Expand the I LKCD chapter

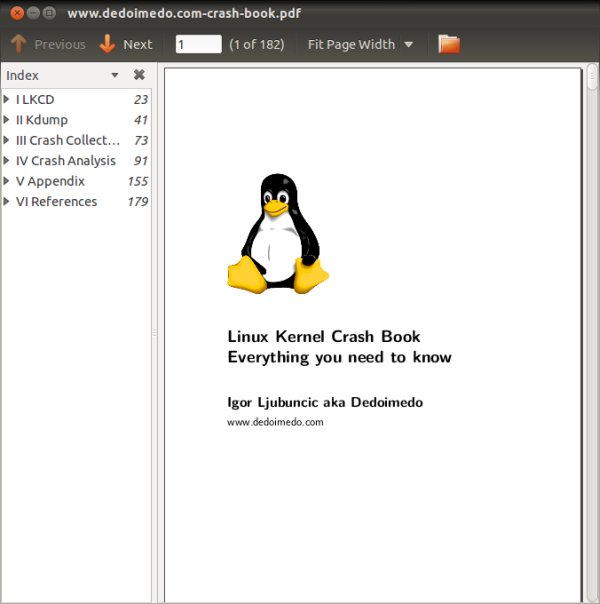pos(6,99)
